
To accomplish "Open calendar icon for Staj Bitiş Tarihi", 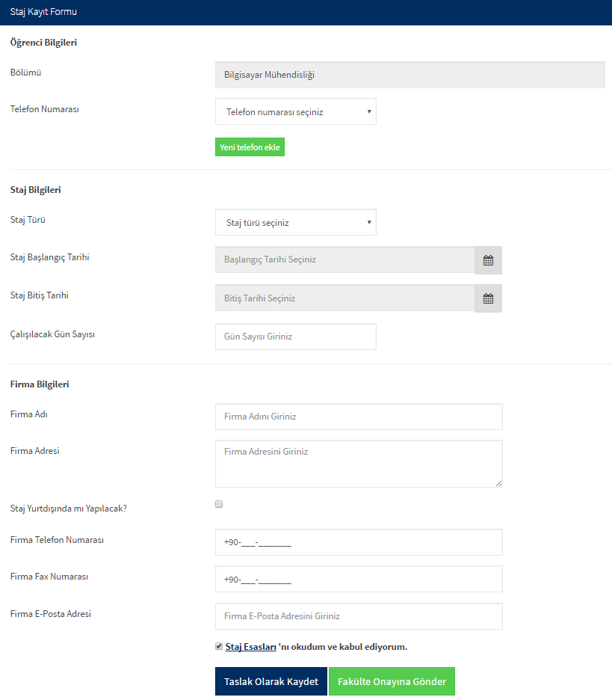I will pyautogui.click(x=488, y=298).
